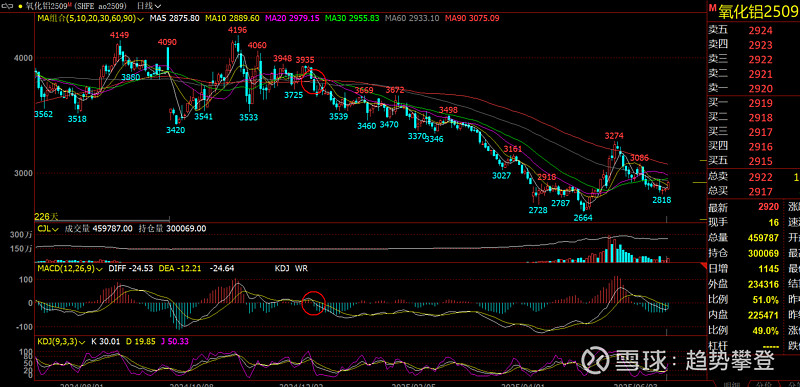Image resolution: width=800 pixels, height=387 pixels.
Task: Click the 外盘 234316 value
Action: coord(764,285)
